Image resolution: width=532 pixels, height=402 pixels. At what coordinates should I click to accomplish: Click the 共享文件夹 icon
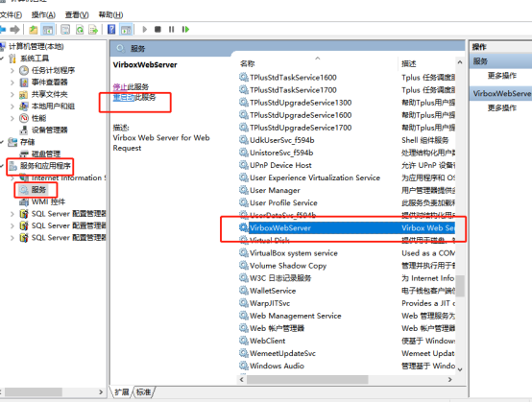pyautogui.click(x=24, y=94)
